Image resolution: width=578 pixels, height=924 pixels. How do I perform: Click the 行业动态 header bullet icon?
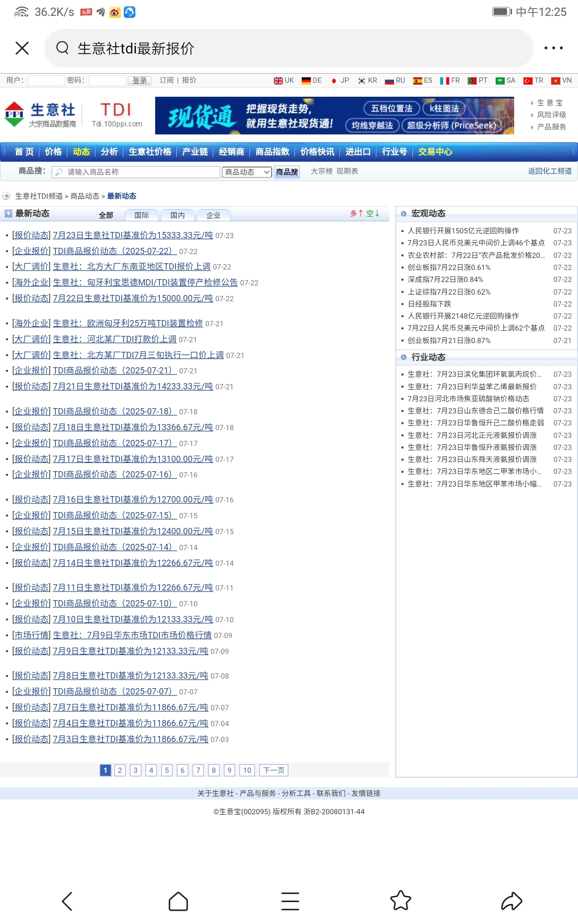pos(404,357)
